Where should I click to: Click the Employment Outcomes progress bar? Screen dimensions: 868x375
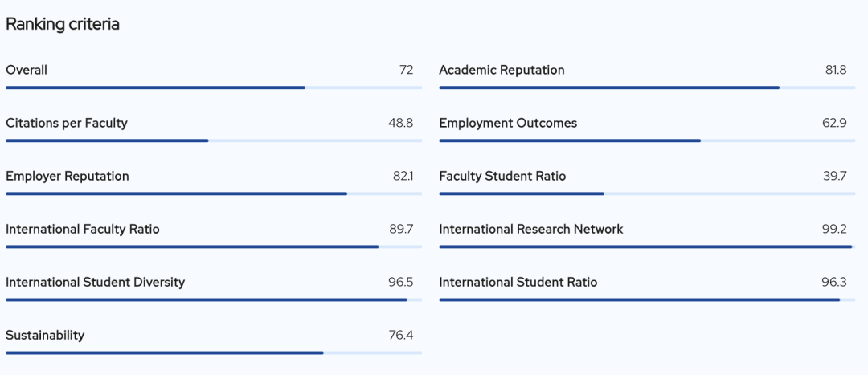[x=646, y=141]
